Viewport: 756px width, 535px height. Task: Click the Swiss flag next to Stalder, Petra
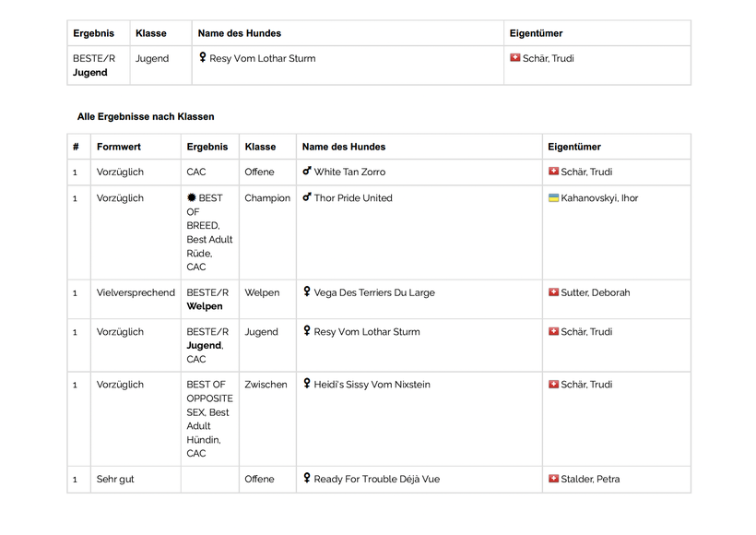[x=553, y=479]
